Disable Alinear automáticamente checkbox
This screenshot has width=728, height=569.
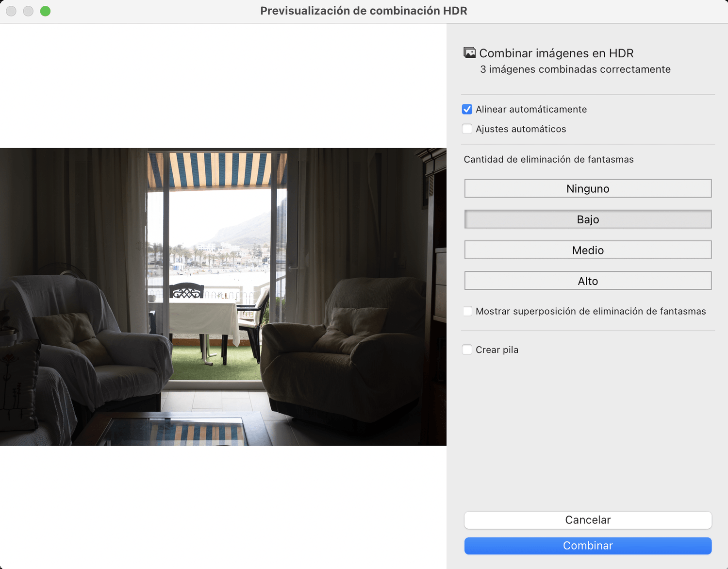pos(467,109)
